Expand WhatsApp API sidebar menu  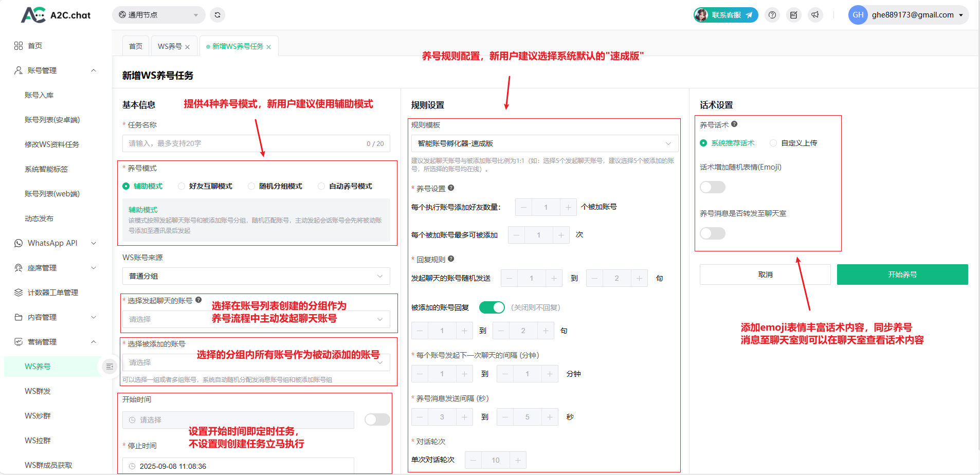(55, 243)
